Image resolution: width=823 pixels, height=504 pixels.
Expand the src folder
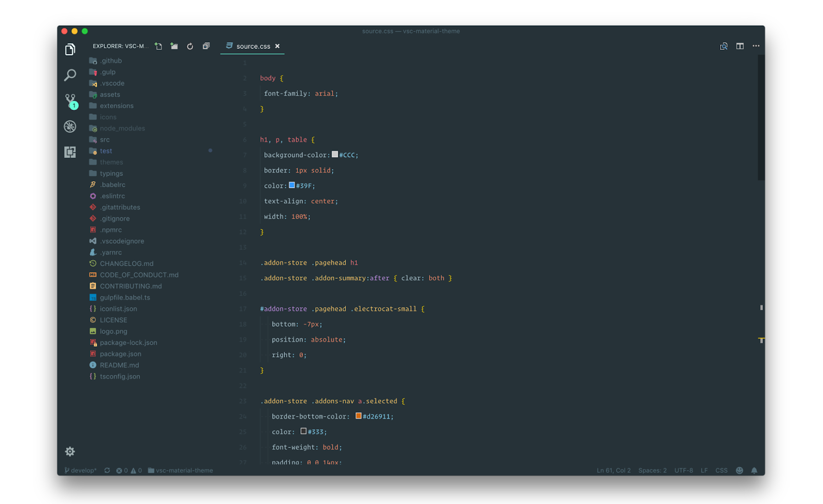click(104, 139)
